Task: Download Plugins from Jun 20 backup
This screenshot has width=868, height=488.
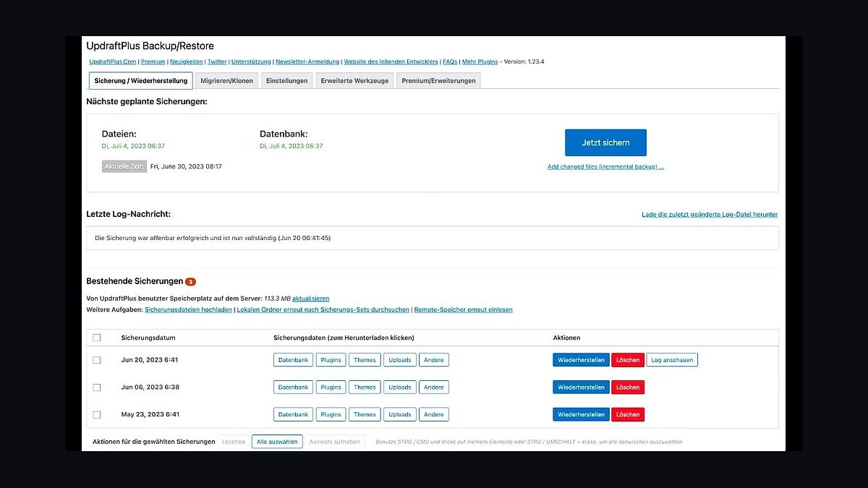Action: 331,359
